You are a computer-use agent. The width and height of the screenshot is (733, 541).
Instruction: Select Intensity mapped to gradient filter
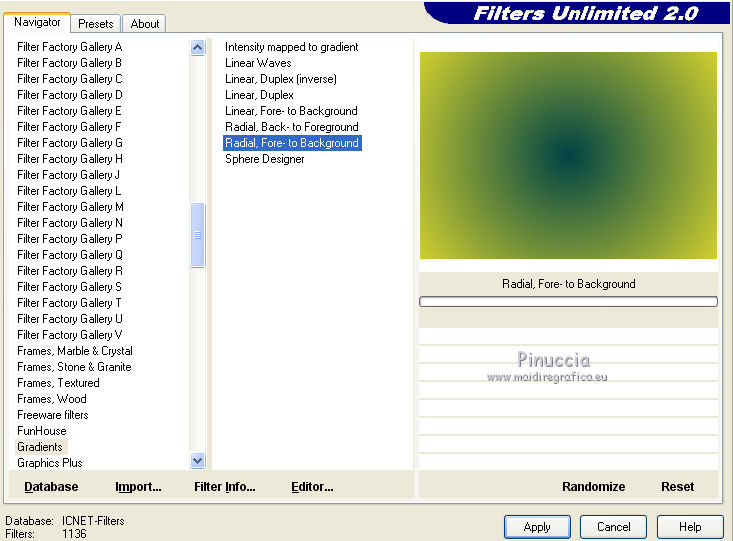(292, 47)
